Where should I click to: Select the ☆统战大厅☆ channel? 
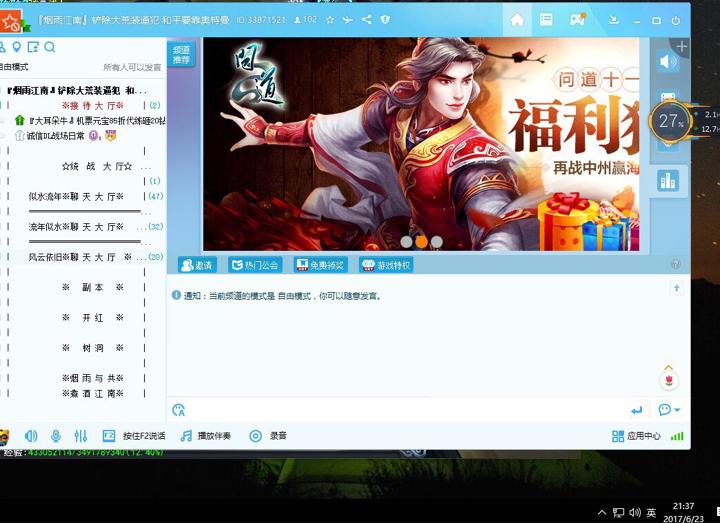[x=97, y=166]
